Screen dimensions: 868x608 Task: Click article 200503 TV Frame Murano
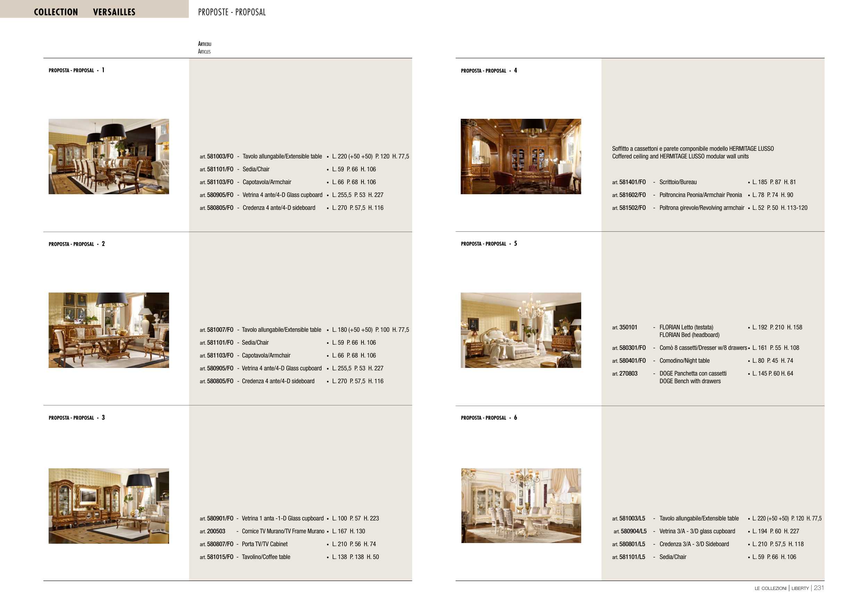click(x=216, y=531)
